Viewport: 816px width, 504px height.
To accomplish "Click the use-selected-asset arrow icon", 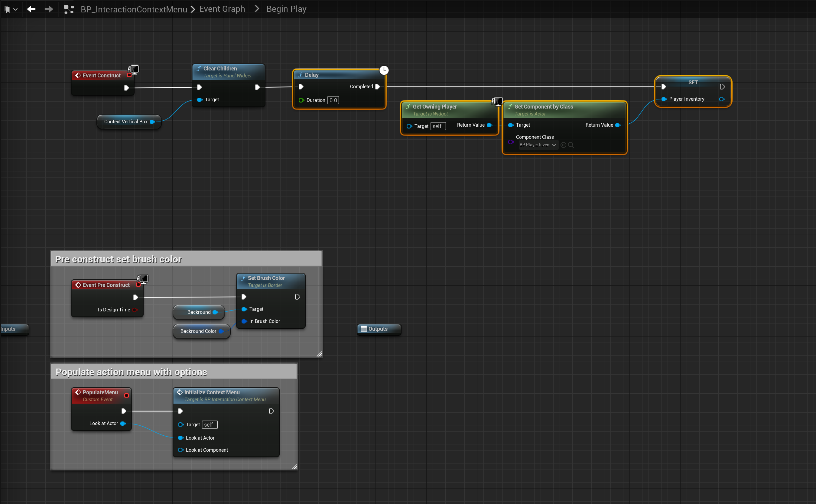I will [563, 145].
